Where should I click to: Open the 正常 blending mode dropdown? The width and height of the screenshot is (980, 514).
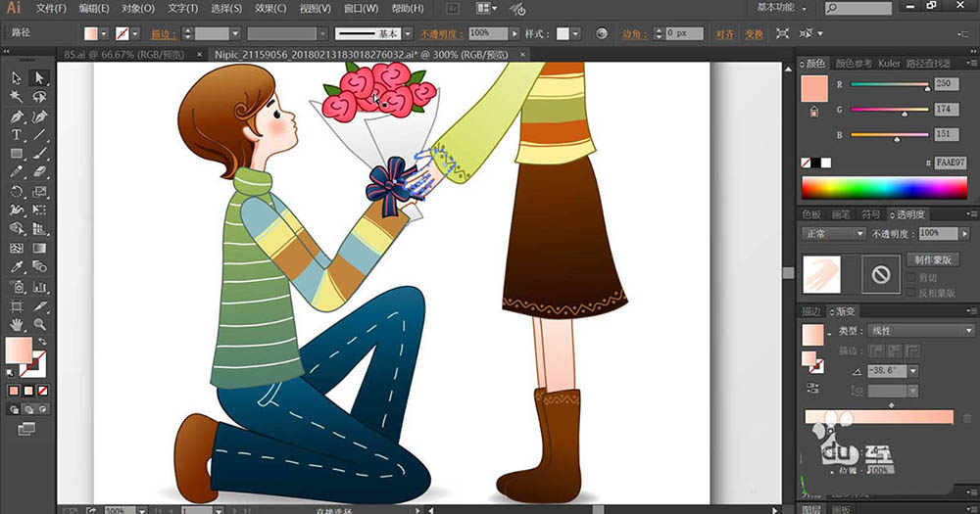[x=833, y=234]
